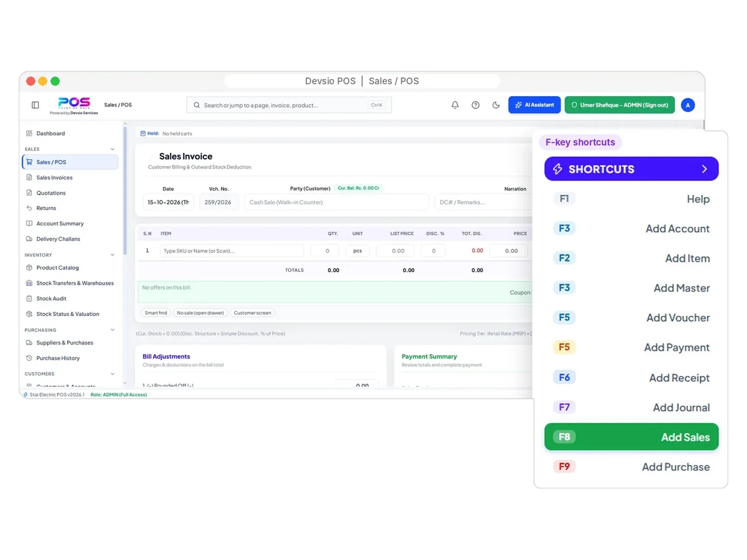This screenshot has width=747, height=560.
Task: Click the search or jump input
Action: (x=289, y=105)
